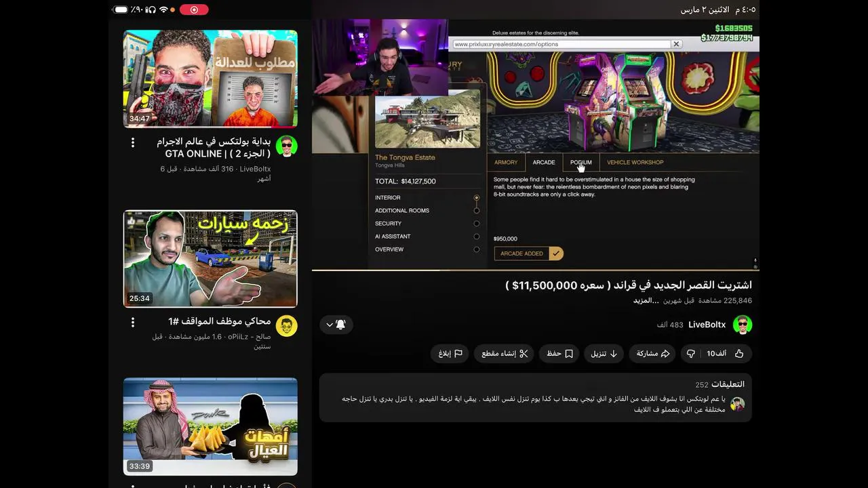Switch to the ARMORY tab in the video

point(506,163)
